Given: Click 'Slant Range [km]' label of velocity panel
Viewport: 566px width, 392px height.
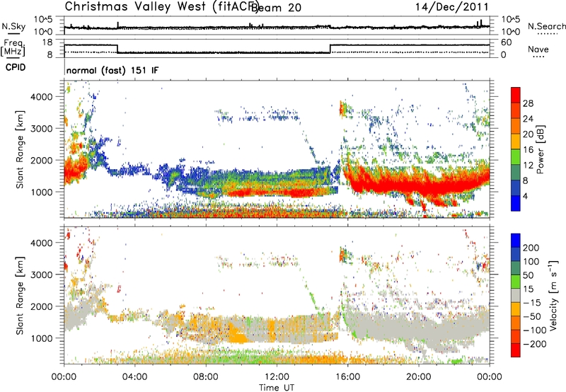Looking at the screenshot, I should point(20,295).
